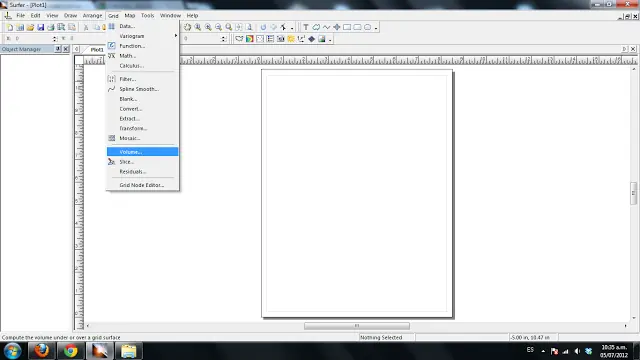This screenshot has width=640, height=360.
Task: Switch to the Plot1 document tab
Action: point(97,49)
